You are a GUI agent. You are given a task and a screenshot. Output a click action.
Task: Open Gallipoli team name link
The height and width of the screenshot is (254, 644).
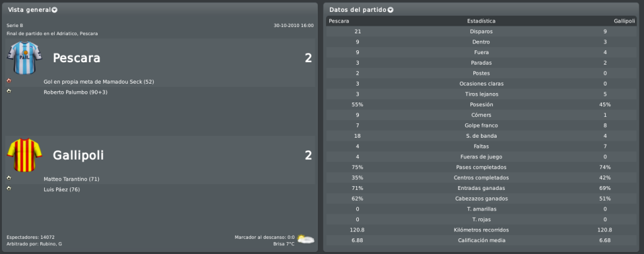(x=79, y=155)
